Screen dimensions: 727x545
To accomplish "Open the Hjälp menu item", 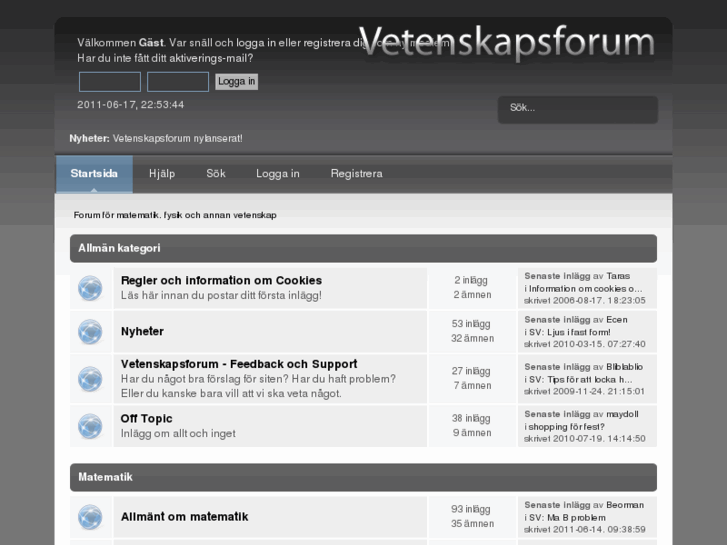I will point(162,174).
